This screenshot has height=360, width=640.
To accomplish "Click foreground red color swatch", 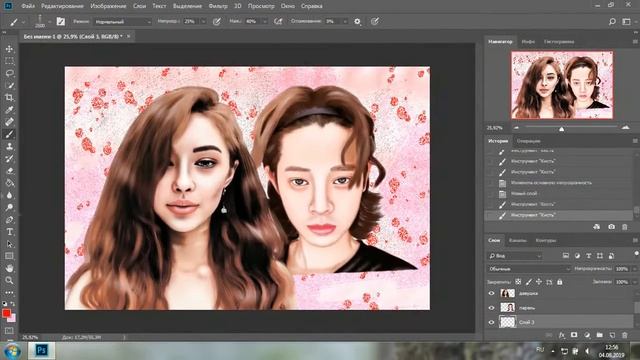I will (6, 313).
